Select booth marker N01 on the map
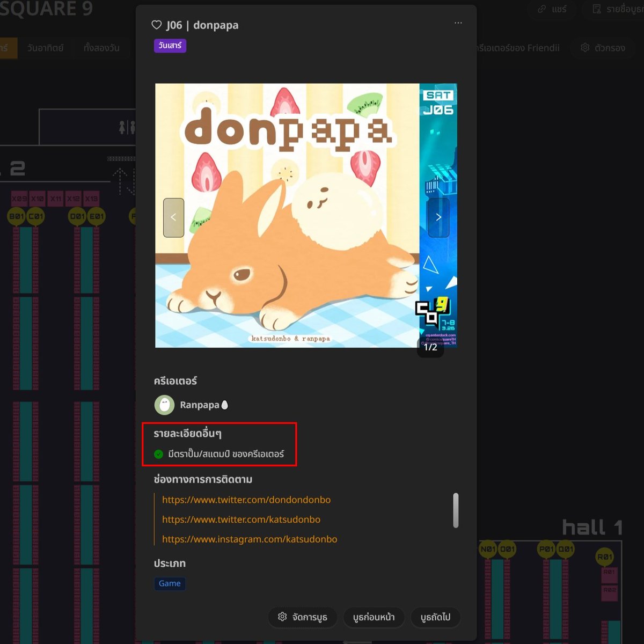 [488, 549]
